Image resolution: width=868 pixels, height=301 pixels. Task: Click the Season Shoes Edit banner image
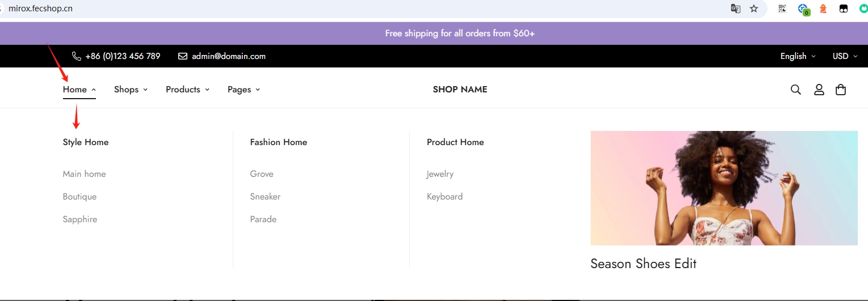coord(724,188)
